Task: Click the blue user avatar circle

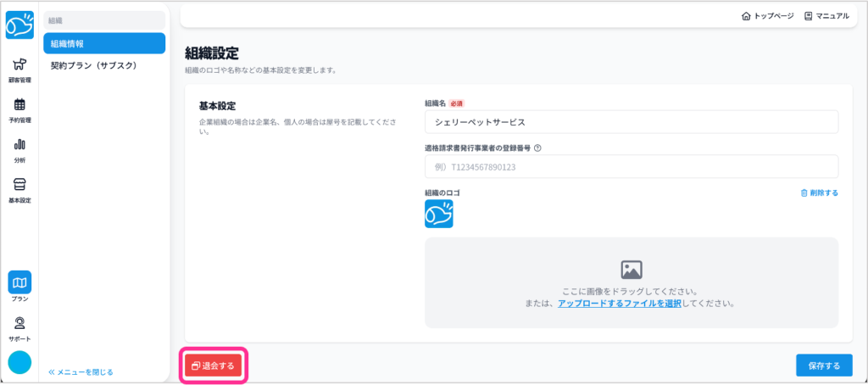Action: coord(19,362)
